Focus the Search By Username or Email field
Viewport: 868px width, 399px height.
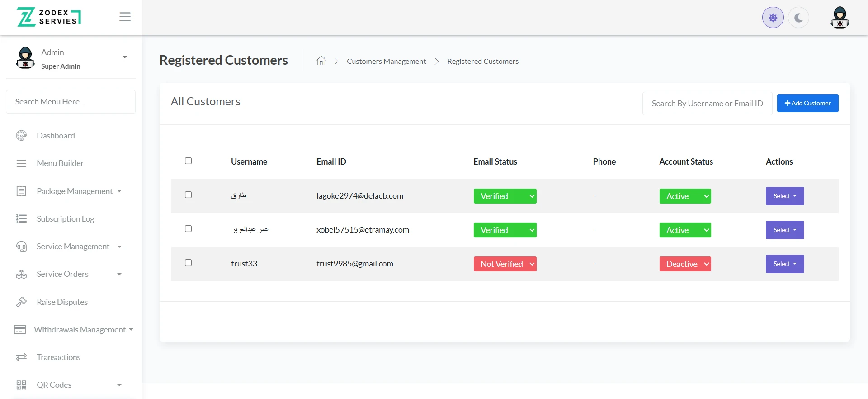click(707, 104)
